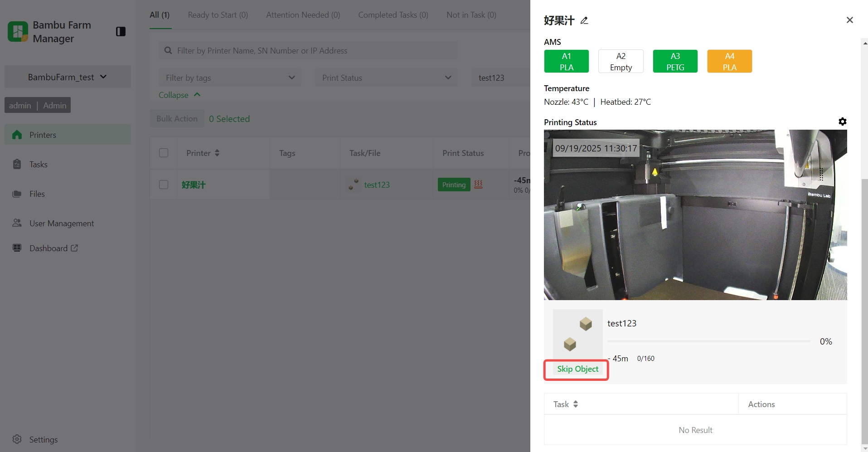Switch to Attention Needed tab
This screenshot has height=452, width=868.
(303, 15)
